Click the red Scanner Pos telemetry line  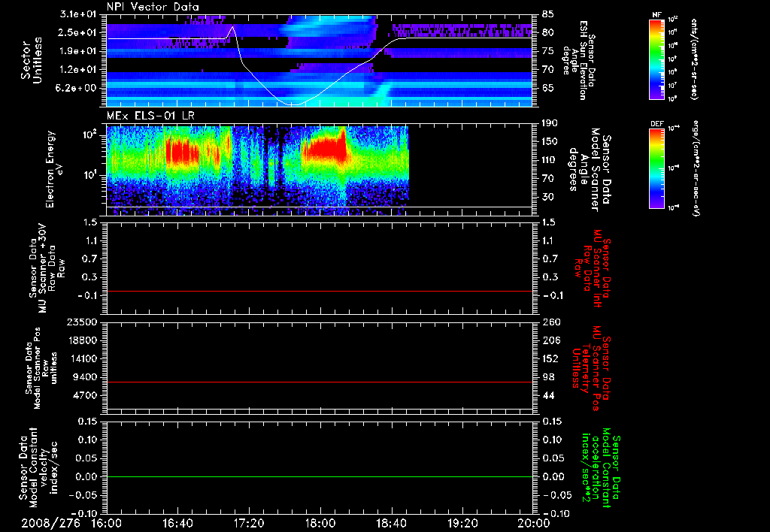tap(319, 382)
